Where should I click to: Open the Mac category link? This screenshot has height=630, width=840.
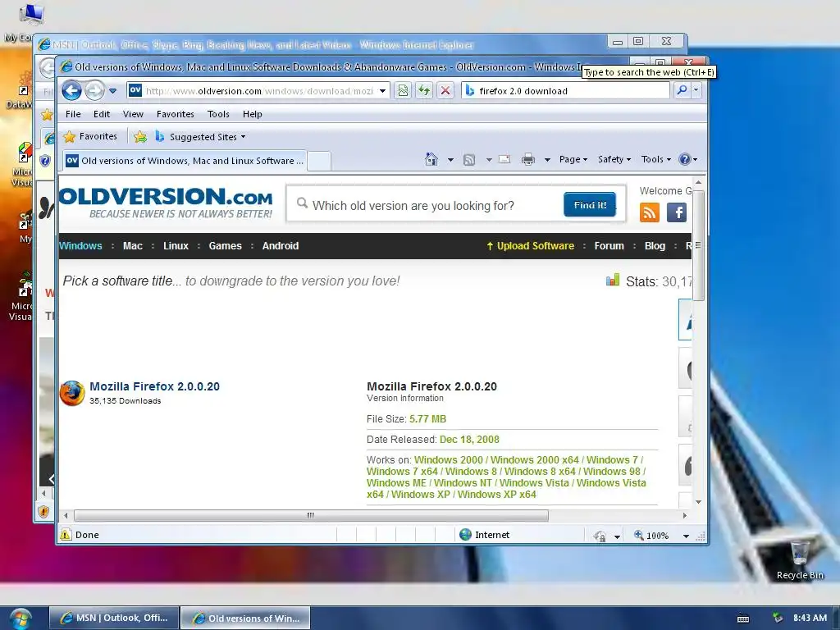pyautogui.click(x=133, y=246)
